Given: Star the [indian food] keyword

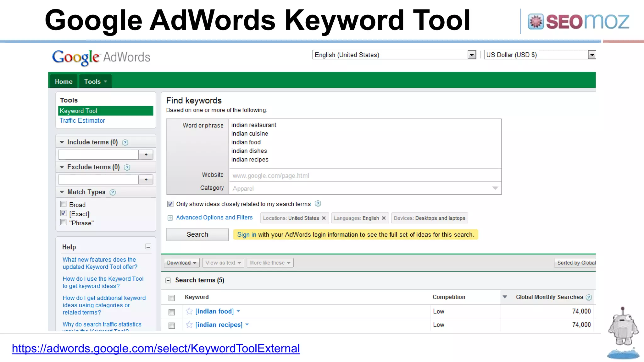Looking at the screenshot, I should point(189,311).
